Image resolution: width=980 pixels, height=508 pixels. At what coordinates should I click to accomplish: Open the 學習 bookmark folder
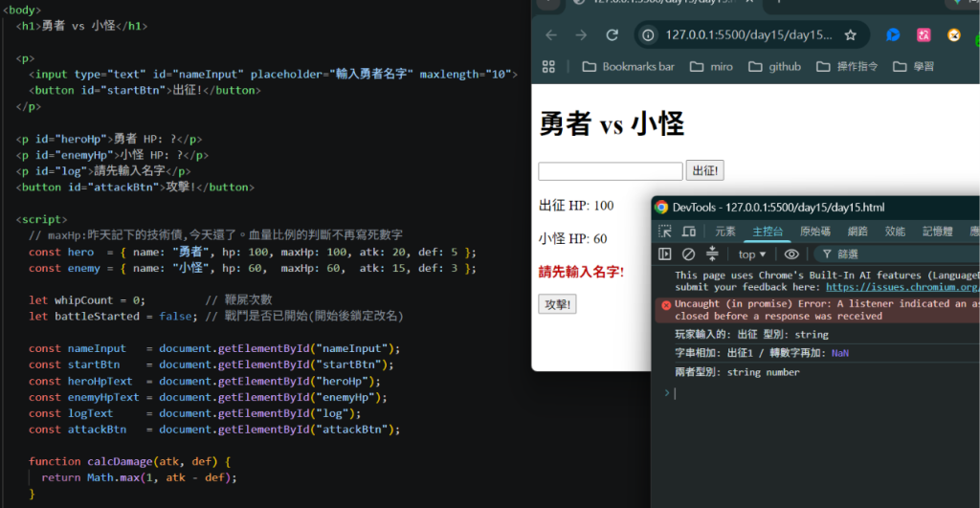click(x=913, y=66)
